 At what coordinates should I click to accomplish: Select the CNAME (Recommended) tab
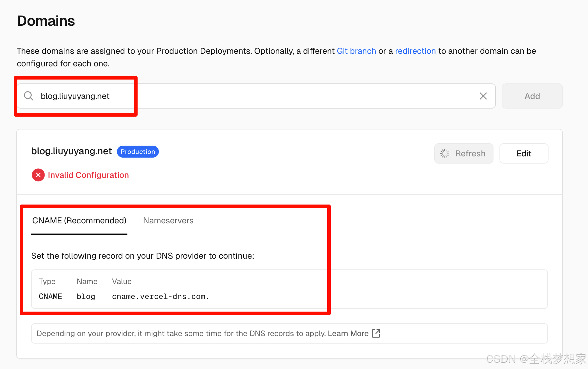tap(79, 221)
